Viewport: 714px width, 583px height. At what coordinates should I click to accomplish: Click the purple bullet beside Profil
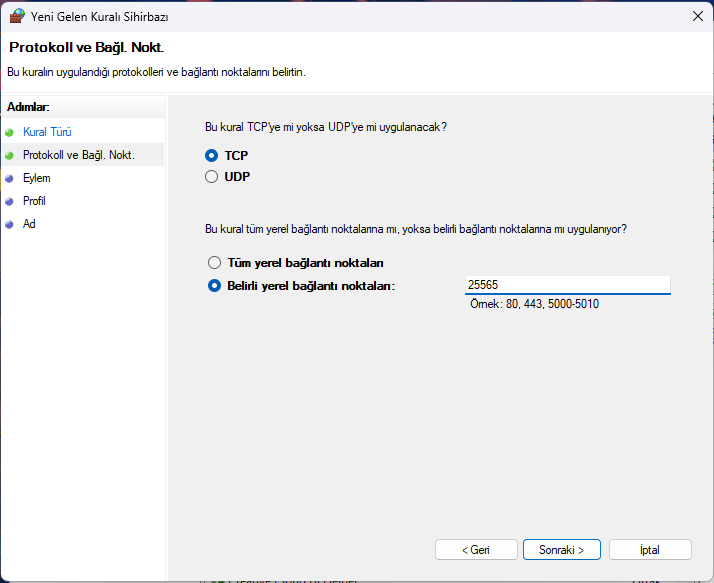(9, 201)
